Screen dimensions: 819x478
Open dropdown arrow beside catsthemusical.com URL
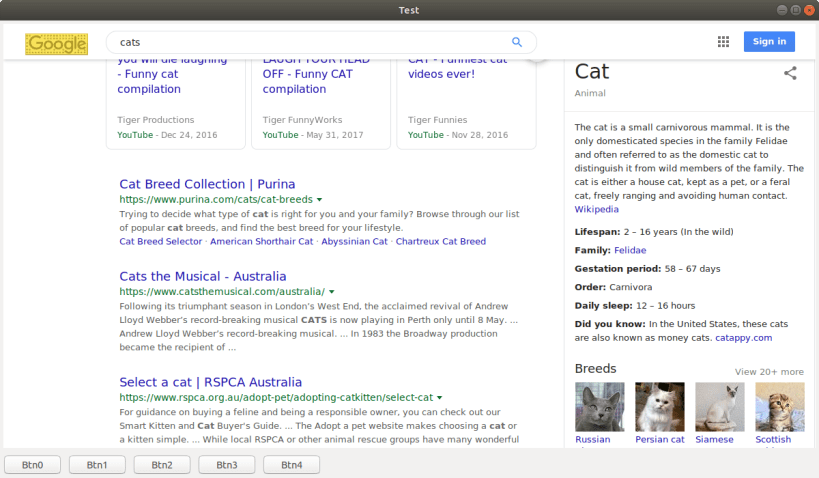332,292
